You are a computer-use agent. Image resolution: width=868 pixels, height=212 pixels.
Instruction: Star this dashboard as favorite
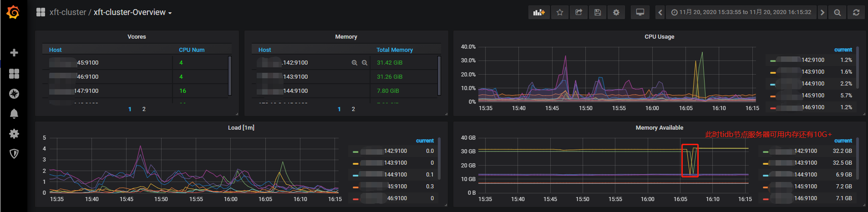(560, 12)
